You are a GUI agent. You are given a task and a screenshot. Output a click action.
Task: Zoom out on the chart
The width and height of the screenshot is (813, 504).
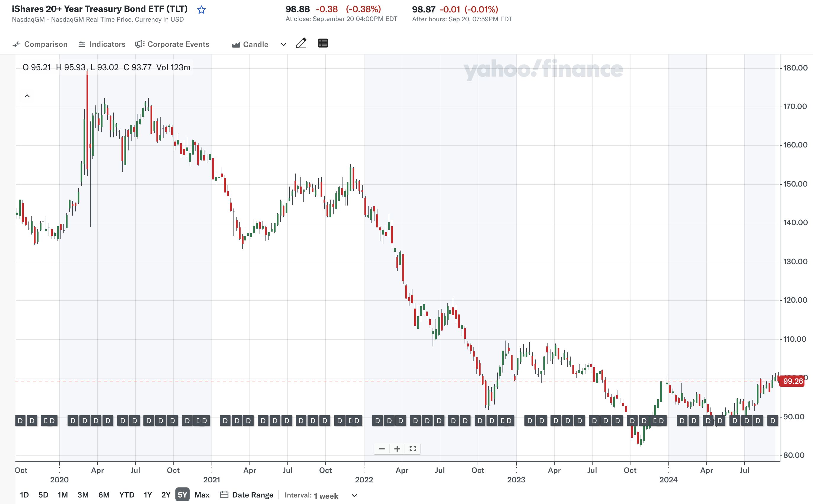pos(382,449)
